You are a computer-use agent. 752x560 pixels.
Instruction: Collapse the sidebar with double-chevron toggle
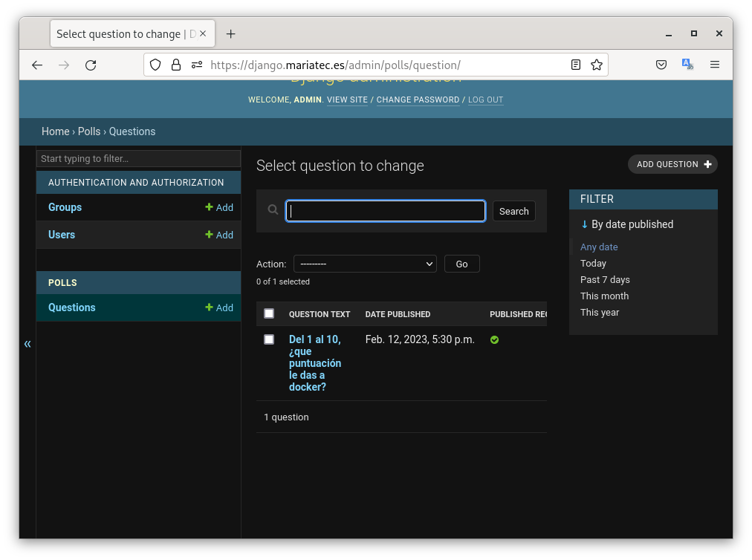[x=27, y=344]
